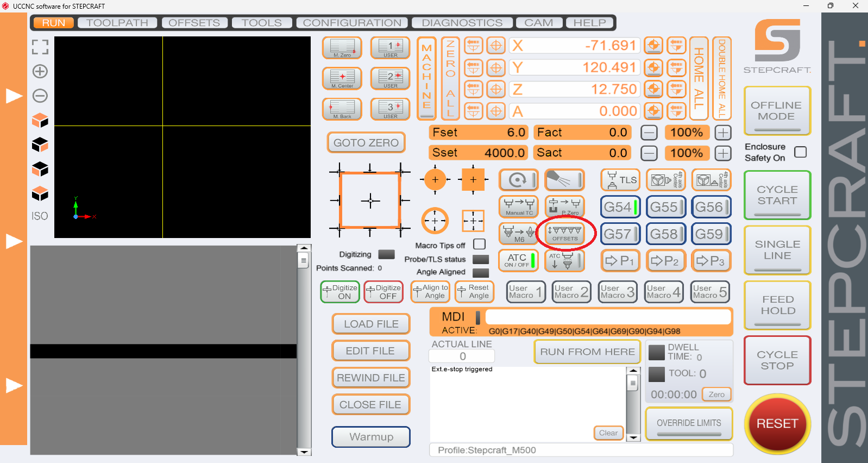The width and height of the screenshot is (868, 463).
Task: Click the P.Zero park icon button
Action: 564,207
